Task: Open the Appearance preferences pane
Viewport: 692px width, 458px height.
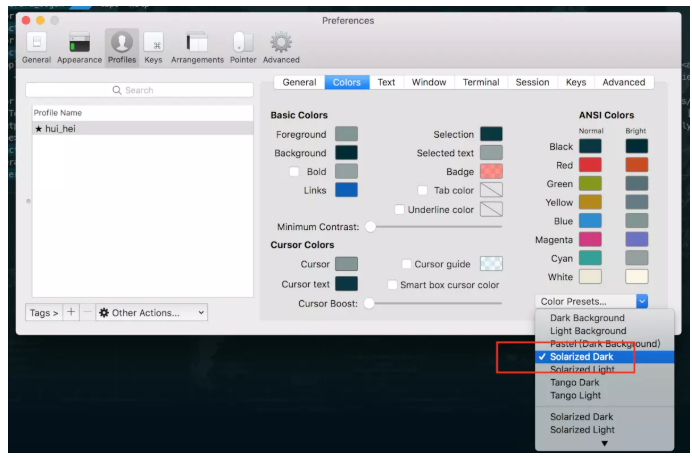Action: click(79, 46)
